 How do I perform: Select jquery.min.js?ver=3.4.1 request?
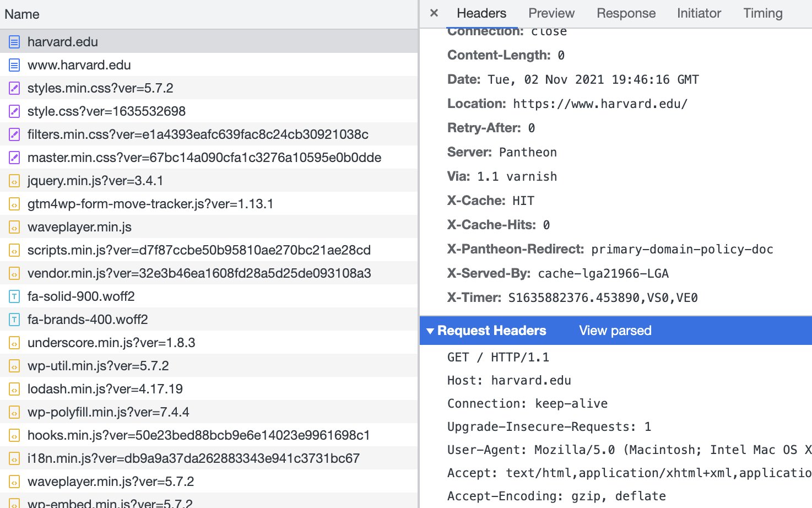209,181
